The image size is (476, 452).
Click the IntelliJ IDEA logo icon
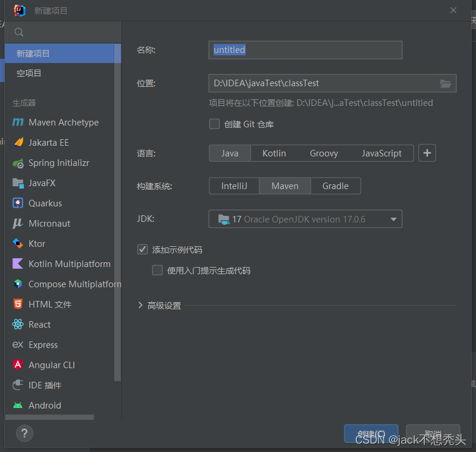pyautogui.click(x=20, y=11)
